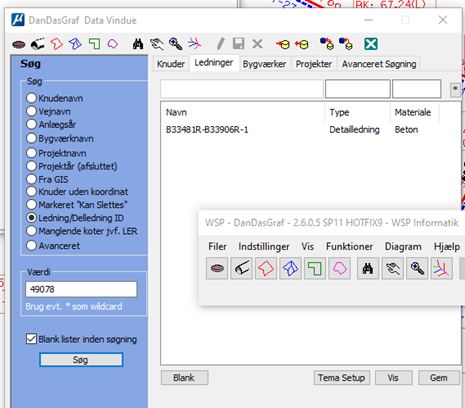
Task: Click the Gem button
Action: coord(439,378)
